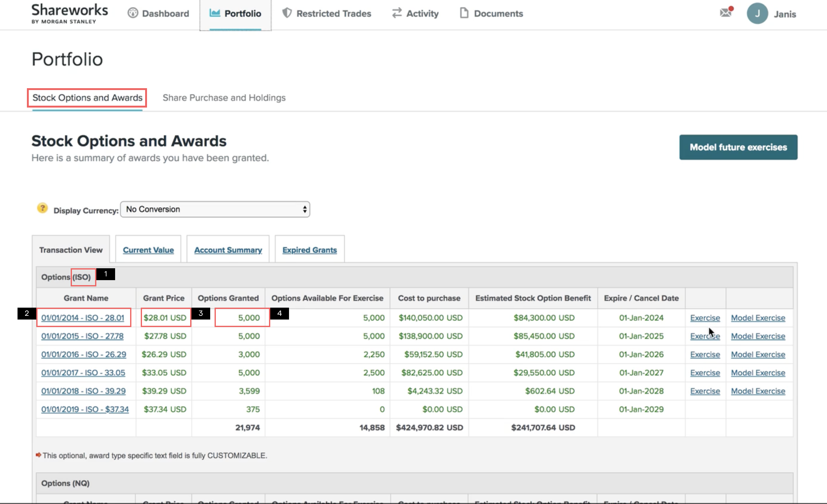Click Model Exercise for the 01-Jan-2028 grant

(758, 391)
